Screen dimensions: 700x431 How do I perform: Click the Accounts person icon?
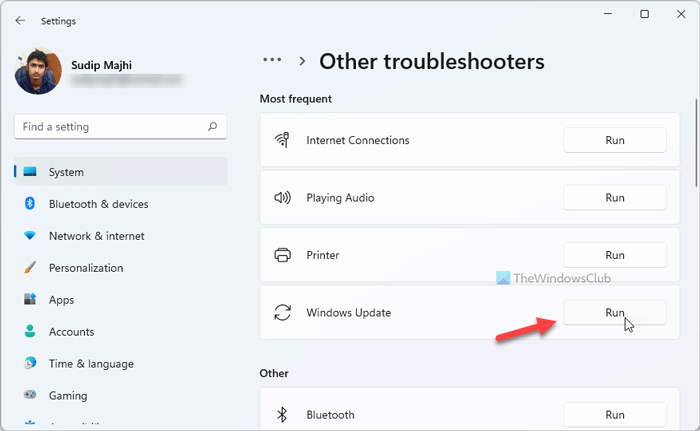coord(30,332)
